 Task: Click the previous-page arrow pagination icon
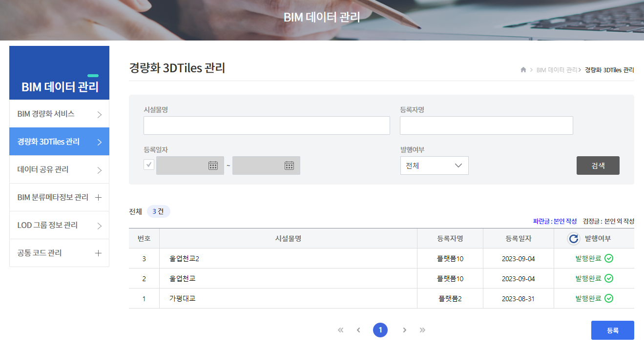358,330
